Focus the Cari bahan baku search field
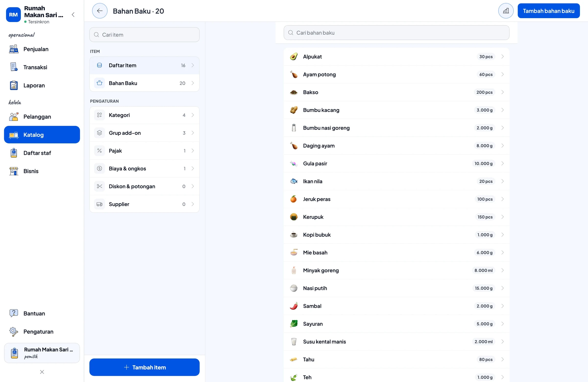This screenshot has height=382, width=588. pyautogui.click(x=396, y=33)
